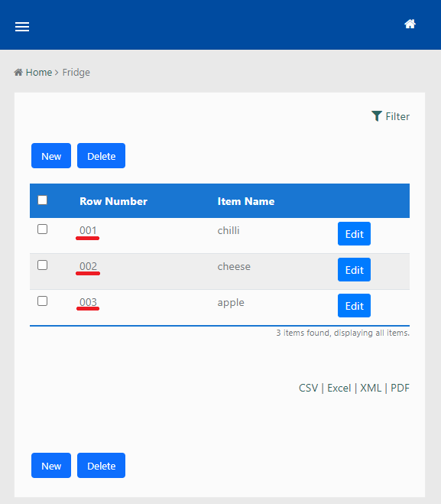Export table as CSV
The height and width of the screenshot is (504, 441).
(x=308, y=388)
